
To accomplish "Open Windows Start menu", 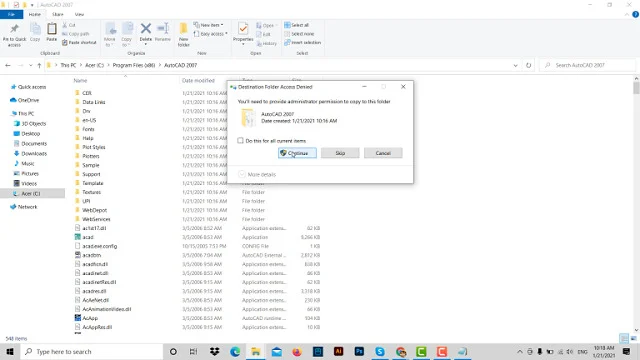I will tap(10, 351).
